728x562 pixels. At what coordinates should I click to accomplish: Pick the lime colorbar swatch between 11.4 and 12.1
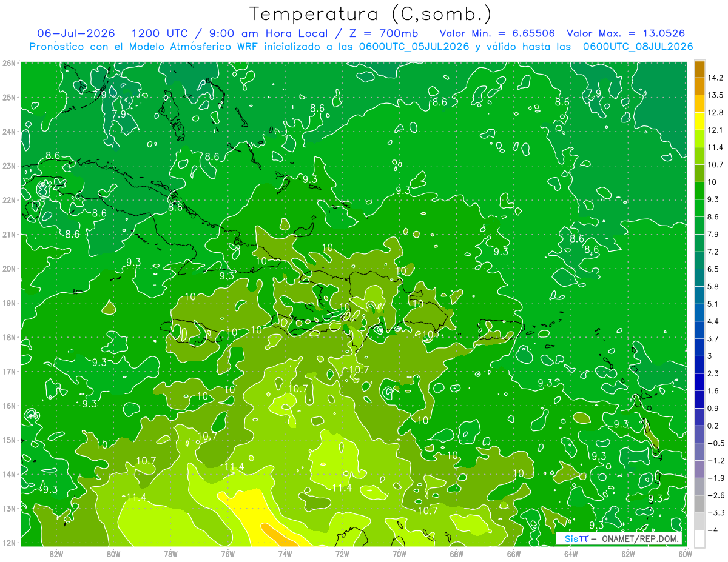tap(699, 139)
